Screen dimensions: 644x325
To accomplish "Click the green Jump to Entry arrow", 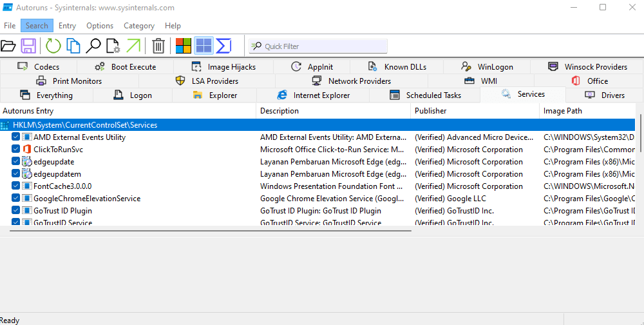I will point(133,46).
